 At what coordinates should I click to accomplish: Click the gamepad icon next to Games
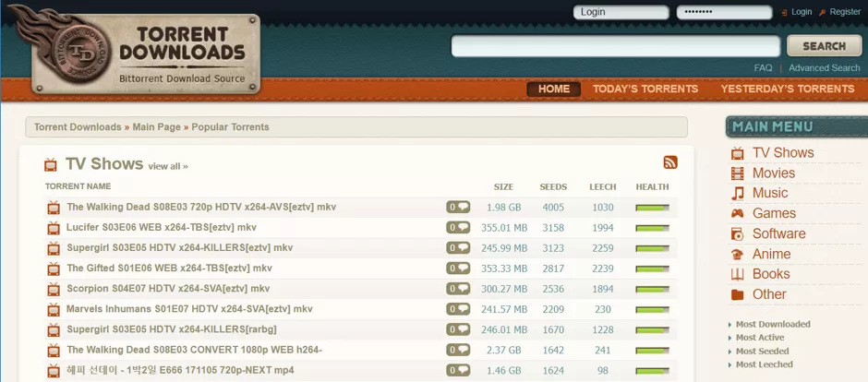pos(737,214)
